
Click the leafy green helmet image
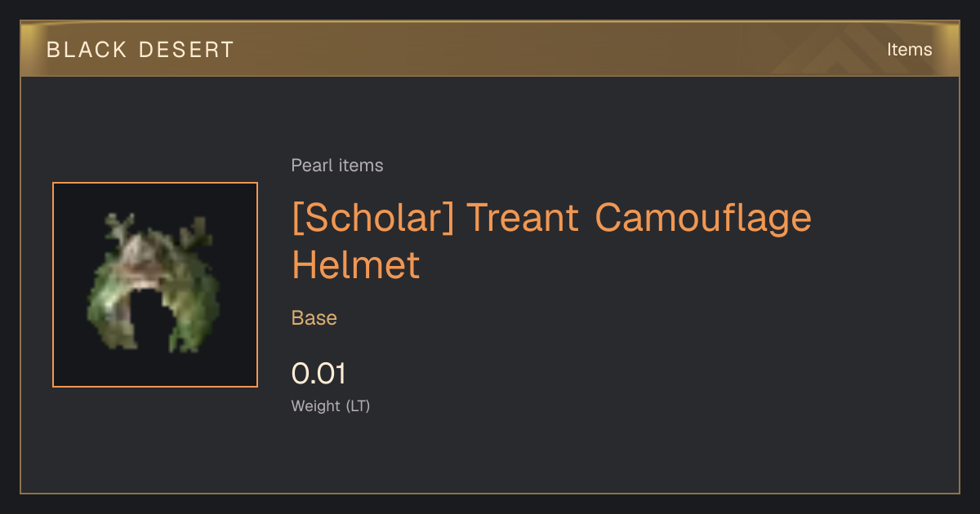(x=154, y=281)
